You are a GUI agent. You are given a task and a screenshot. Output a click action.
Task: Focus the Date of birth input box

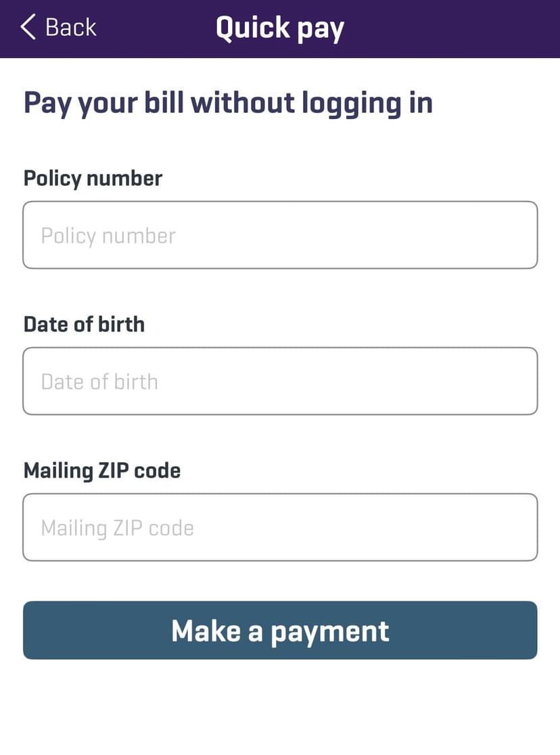[x=280, y=381]
